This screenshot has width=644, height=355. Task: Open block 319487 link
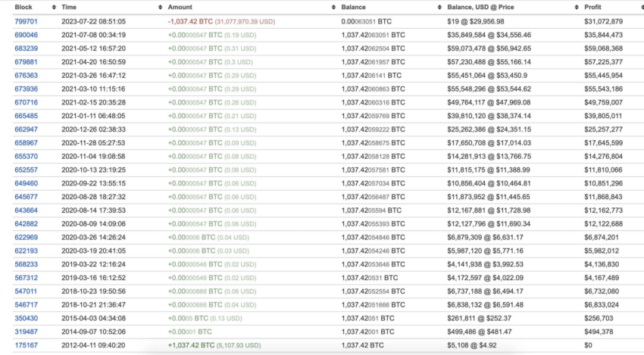pyautogui.click(x=26, y=332)
